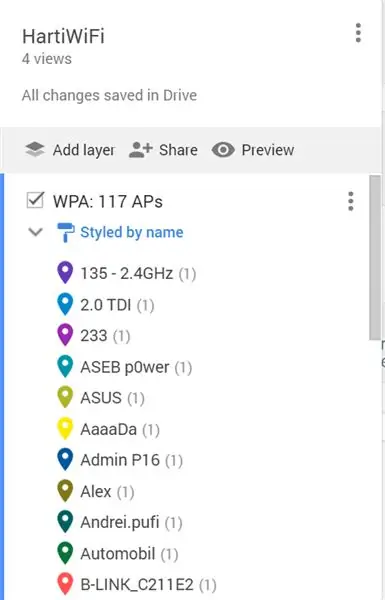The image size is (385, 600).
Task: Click the layer panel vertical scrollbar
Action: (x=375, y=257)
